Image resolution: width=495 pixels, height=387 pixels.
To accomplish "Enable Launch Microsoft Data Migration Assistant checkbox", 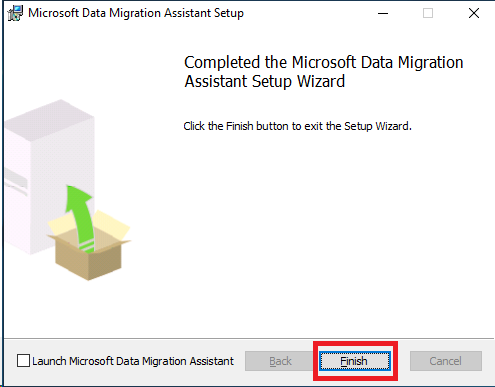I will 23,361.
